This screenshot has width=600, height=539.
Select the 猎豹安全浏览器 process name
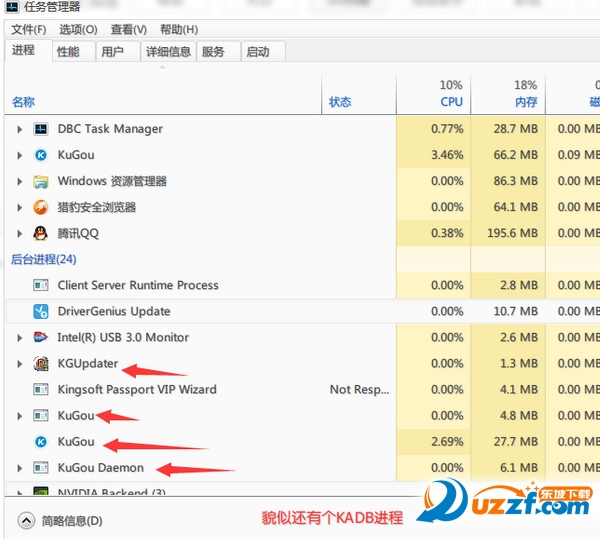coord(97,207)
